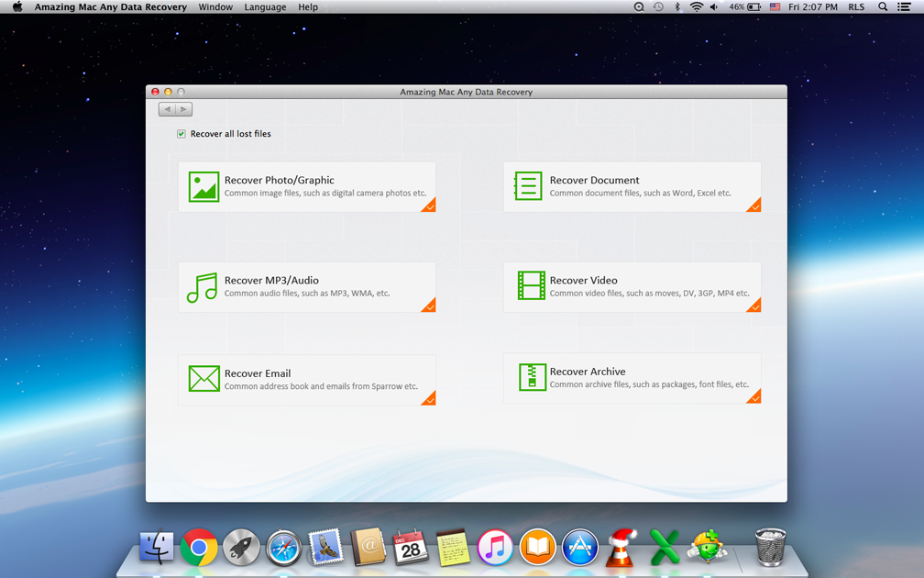This screenshot has height=578, width=924.
Task: Open Spotlight search in the menu bar
Action: (x=883, y=7)
